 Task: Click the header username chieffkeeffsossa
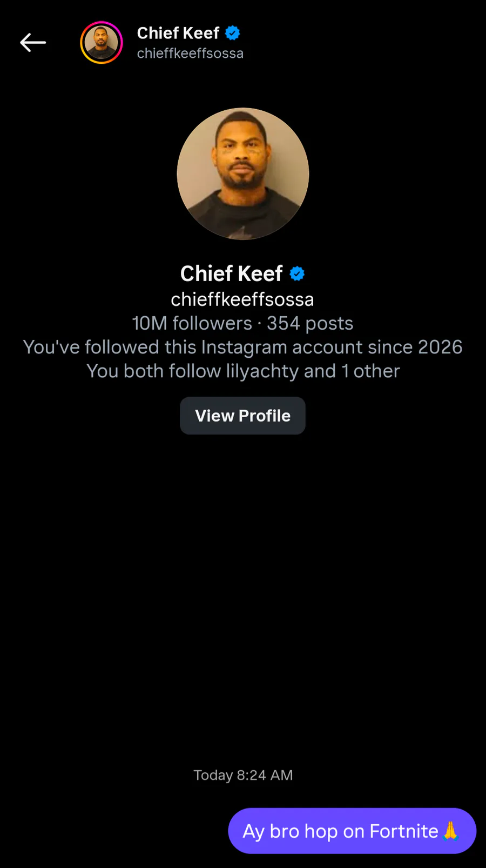pos(190,54)
